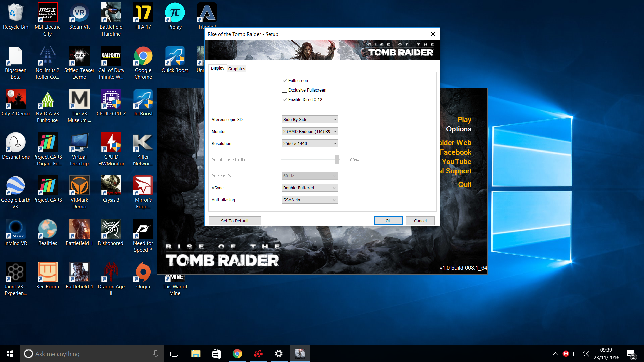Click the Cortana microphone icon

click(156, 354)
